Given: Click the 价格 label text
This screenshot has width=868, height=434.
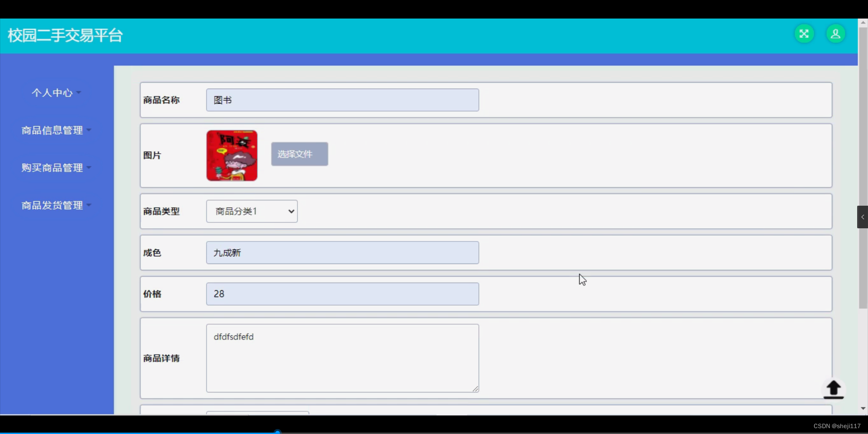Looking at the screenshot, I should click(x=152, y=294).
